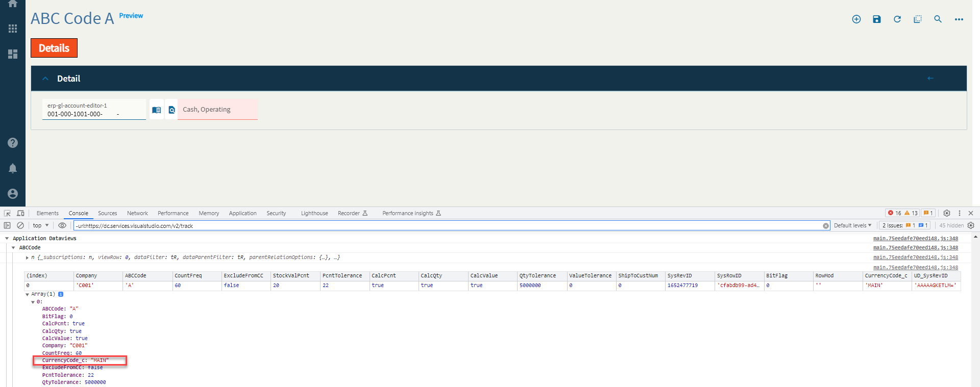Expand the n {_subscriptions...} object
This screenshot has width=980, height=387.
(x=27, y=257)
